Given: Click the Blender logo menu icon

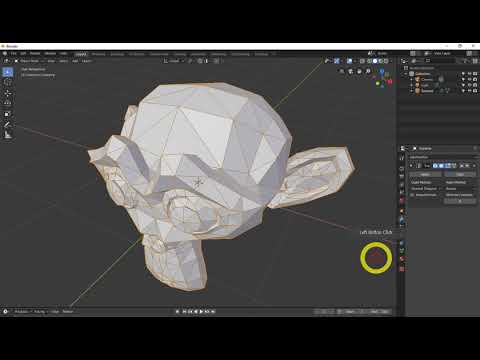Looking at the screenshot, I should click(x=5, y=53).
